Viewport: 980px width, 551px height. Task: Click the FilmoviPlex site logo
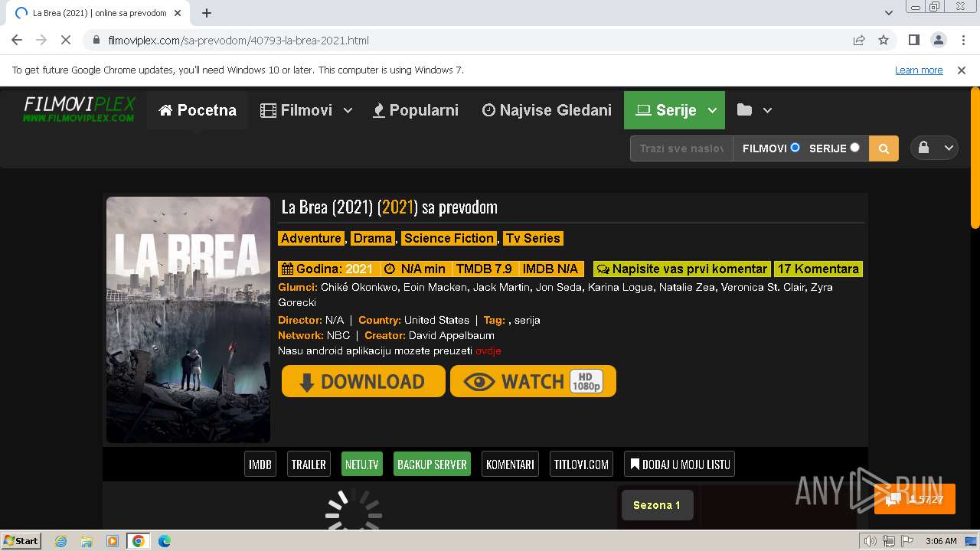click(79, 109)
